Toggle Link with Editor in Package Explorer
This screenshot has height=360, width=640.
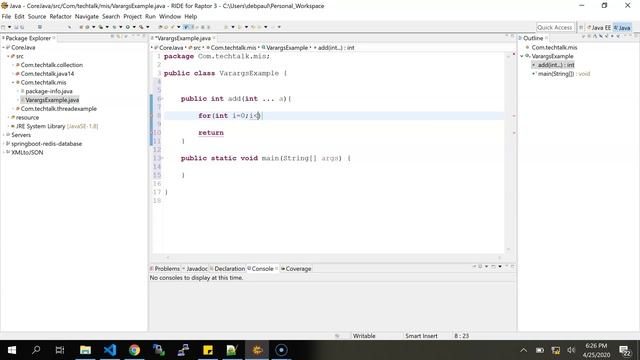[x=118, y=37]
